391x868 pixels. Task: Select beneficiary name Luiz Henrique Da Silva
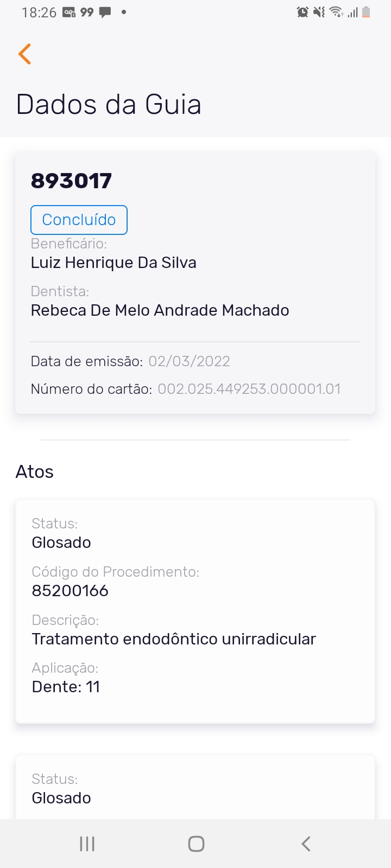click(x=113, y=263)
